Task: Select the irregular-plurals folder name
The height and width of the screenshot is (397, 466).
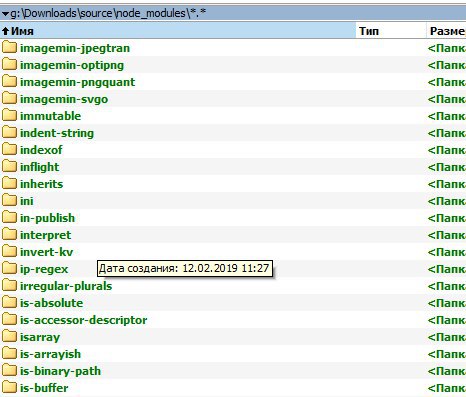Action: point(66,286)
